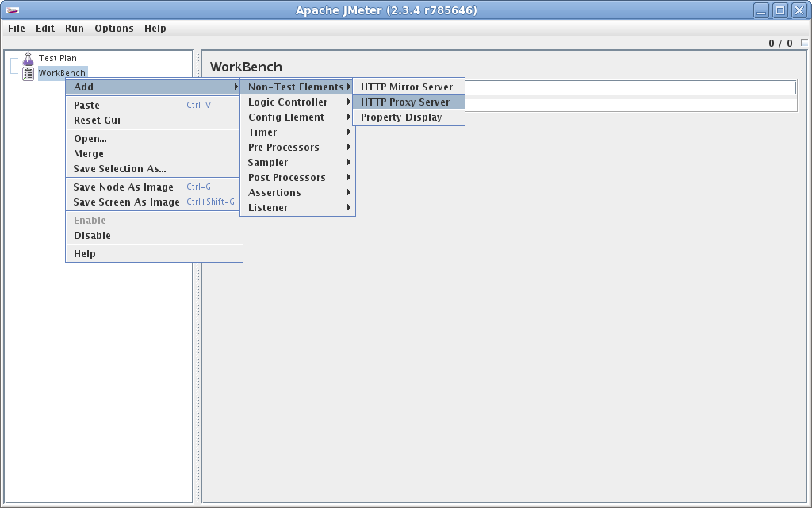Expand the Assertions submenu

pyautogui.click(x=298, y=192)
